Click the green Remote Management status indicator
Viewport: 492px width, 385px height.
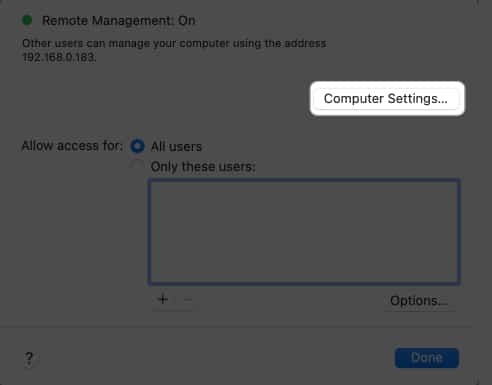tap(27, 20)
